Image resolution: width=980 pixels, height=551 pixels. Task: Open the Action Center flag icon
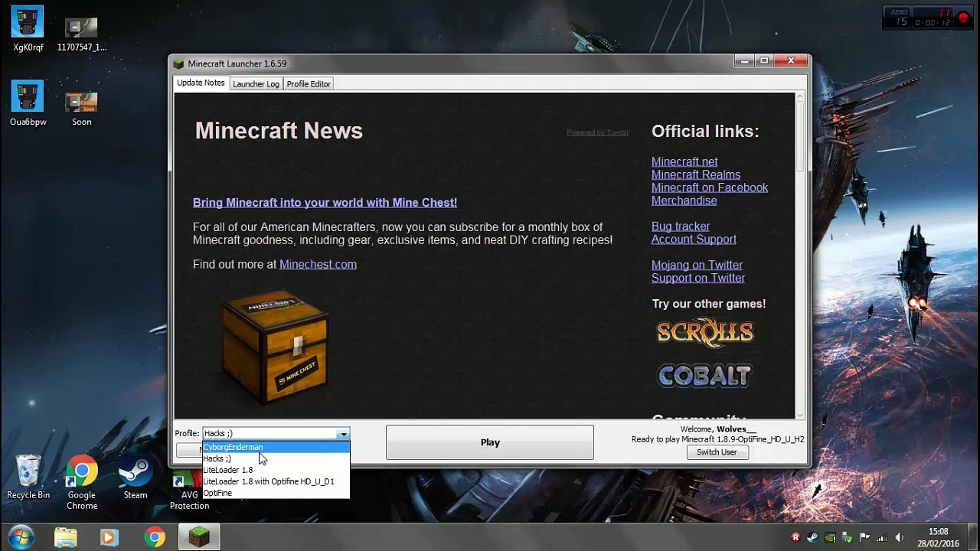click(864, 538)
